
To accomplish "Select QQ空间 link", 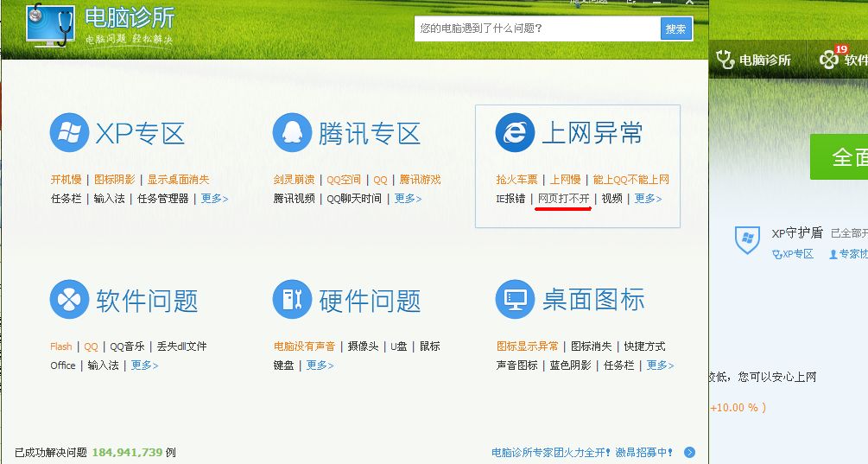I will click(x=344, y=180).
